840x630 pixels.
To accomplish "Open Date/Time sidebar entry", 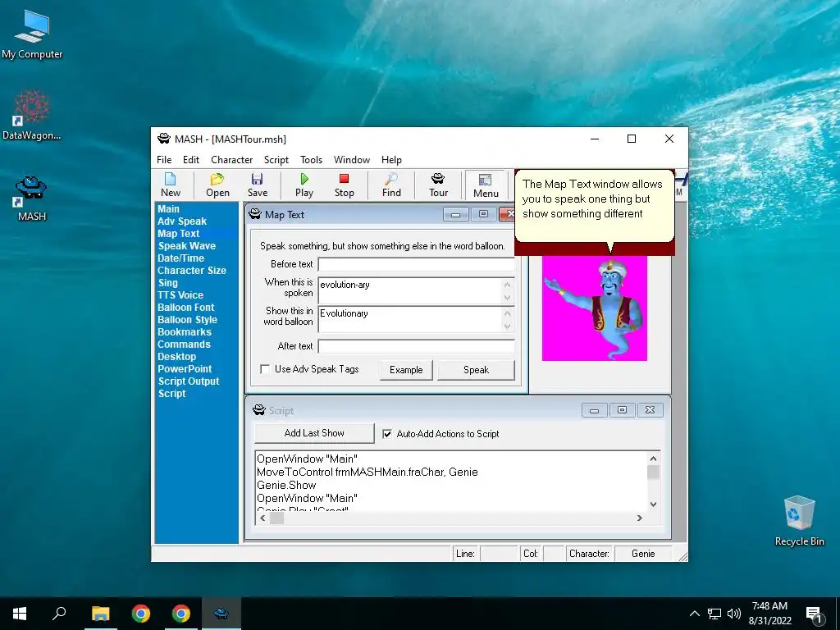I will 180,258.
